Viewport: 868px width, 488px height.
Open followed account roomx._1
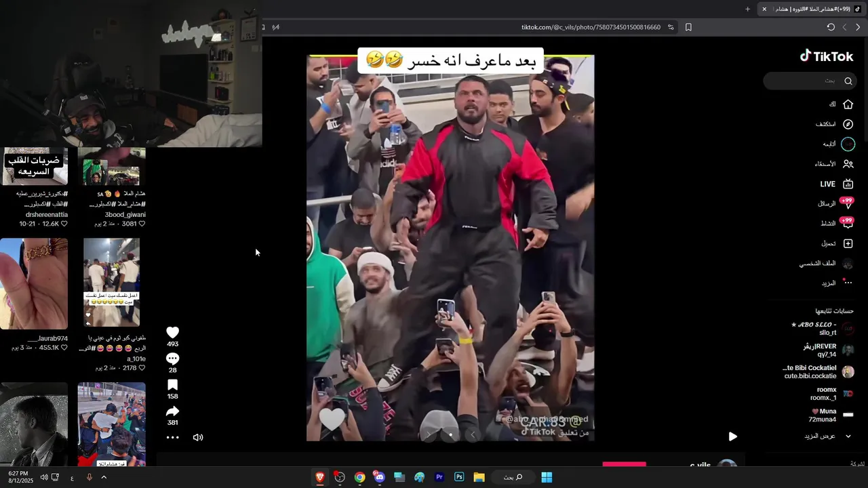pyautogui.click(x=831, y=394)
